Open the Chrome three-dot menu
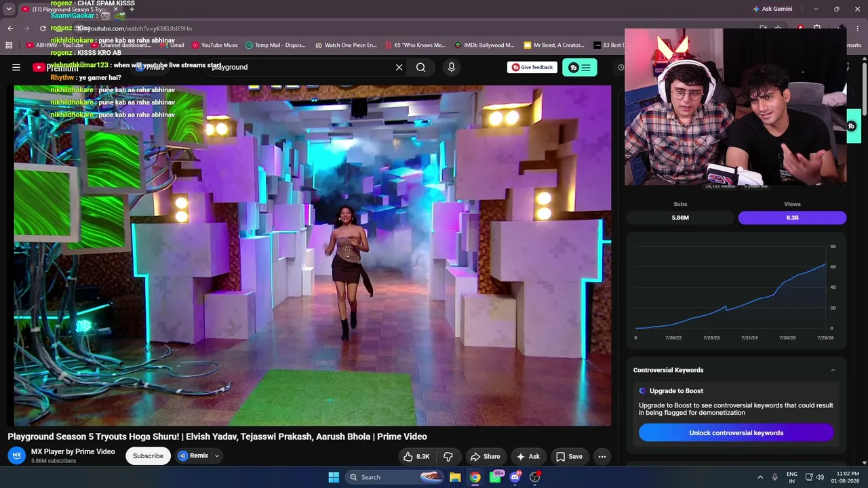Screen dimensions: 868x488 (856, 28)
